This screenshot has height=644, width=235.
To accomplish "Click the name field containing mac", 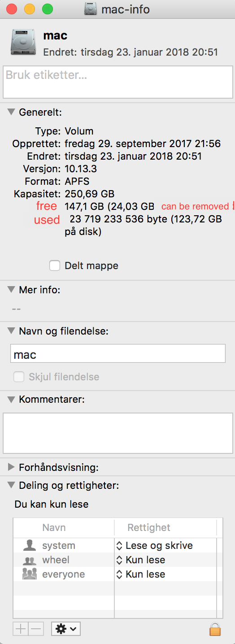I will point(117,353).
